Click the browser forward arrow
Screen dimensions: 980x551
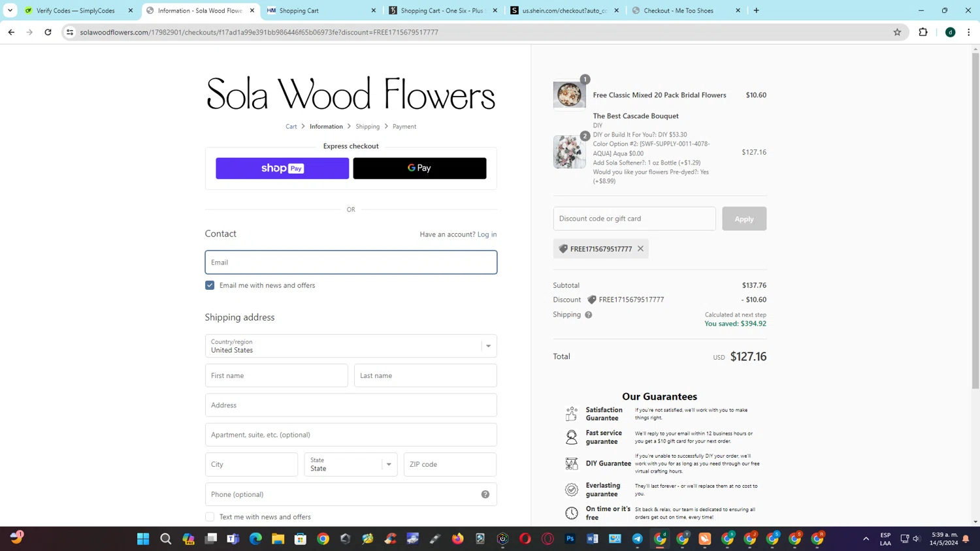point(29,32)
